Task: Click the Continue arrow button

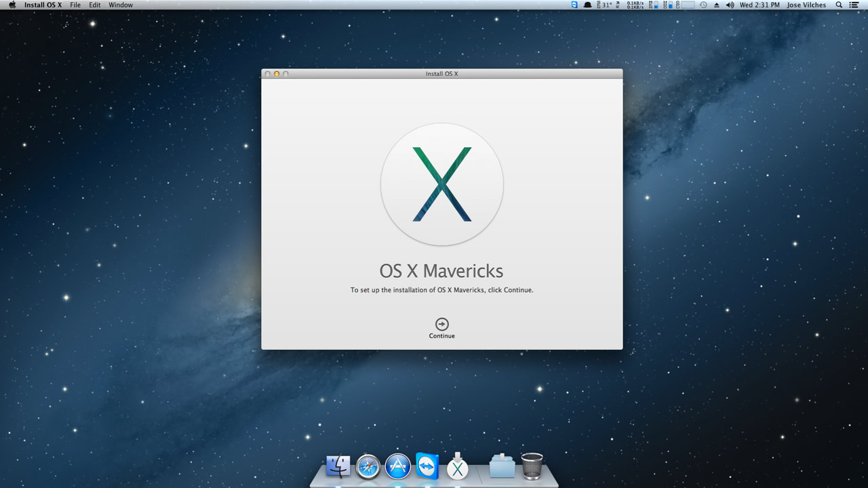Action: (x=441, y=324)
